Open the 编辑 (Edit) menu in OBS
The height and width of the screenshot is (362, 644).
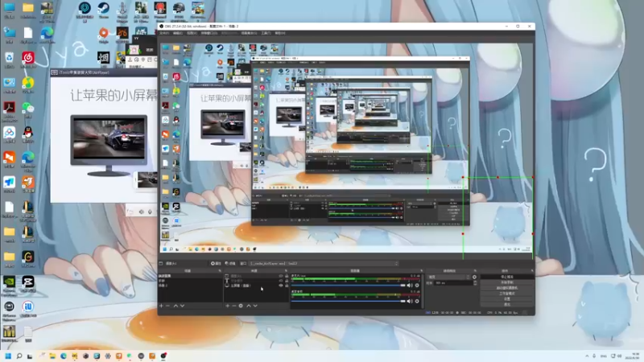(x=178, y=33)
